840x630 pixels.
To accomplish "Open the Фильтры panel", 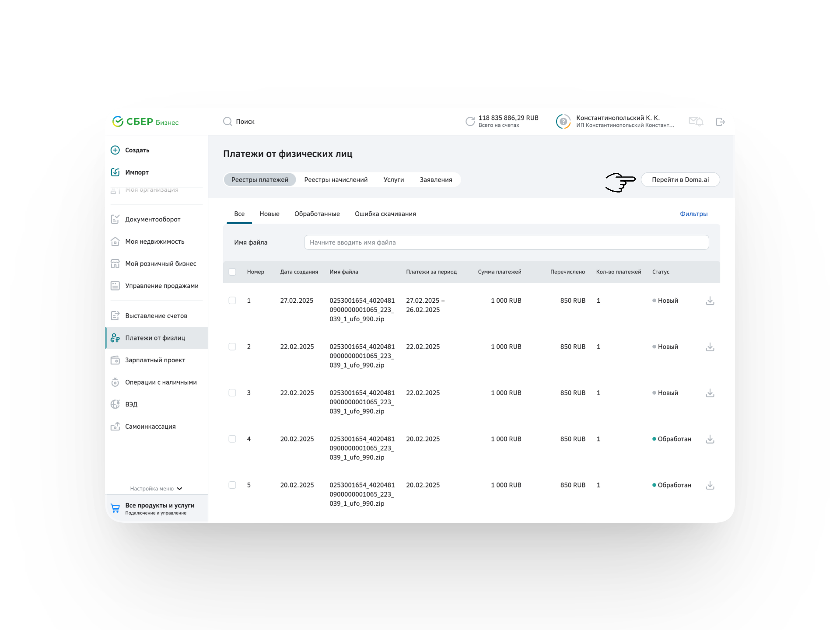I will (693, 214).
